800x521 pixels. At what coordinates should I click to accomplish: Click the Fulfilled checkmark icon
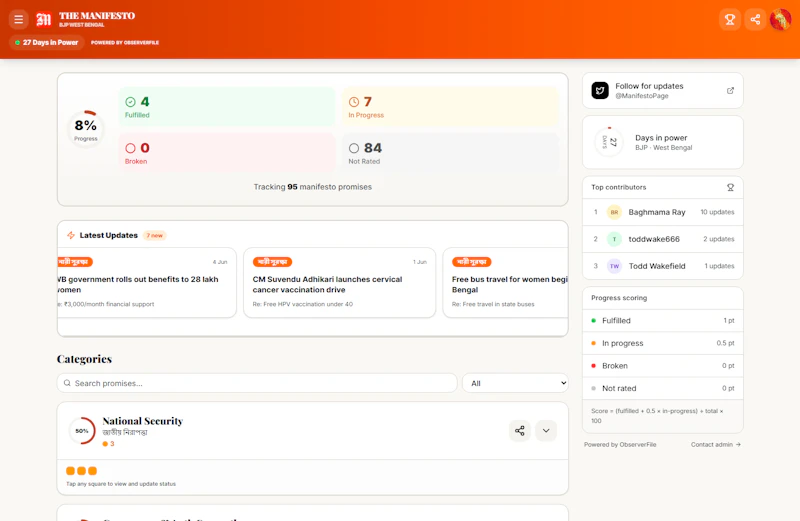pyautogui.click(x=131, y=102)
